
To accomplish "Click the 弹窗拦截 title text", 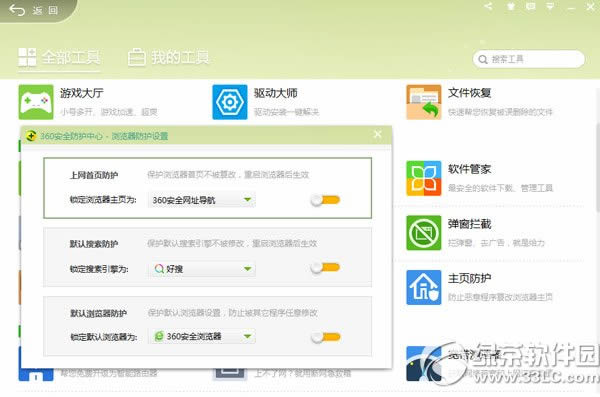I will 470,224.
